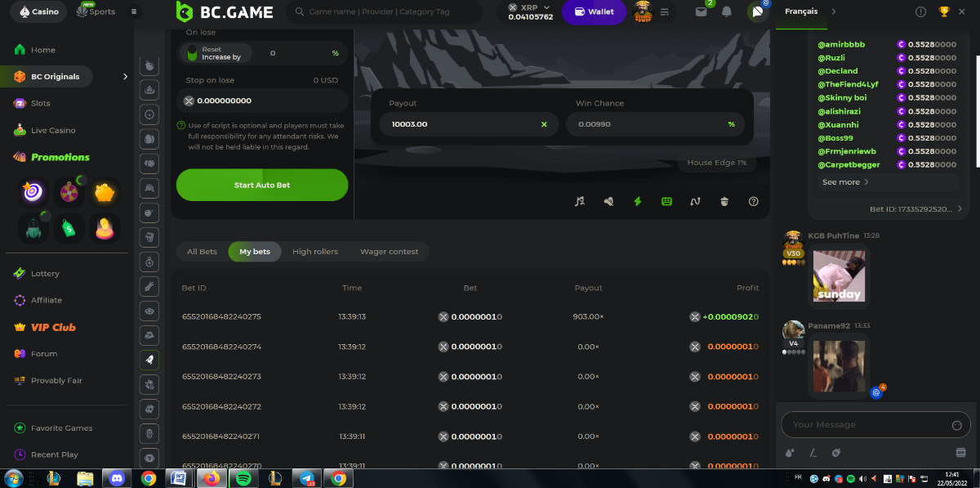Select the All Bets tab
The height and width of the screenshot is (488, 980).
[202, 252]
